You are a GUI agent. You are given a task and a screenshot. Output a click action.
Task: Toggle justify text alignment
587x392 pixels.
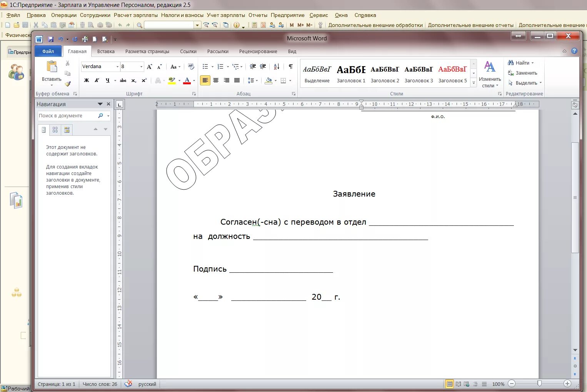click(237, 80)
